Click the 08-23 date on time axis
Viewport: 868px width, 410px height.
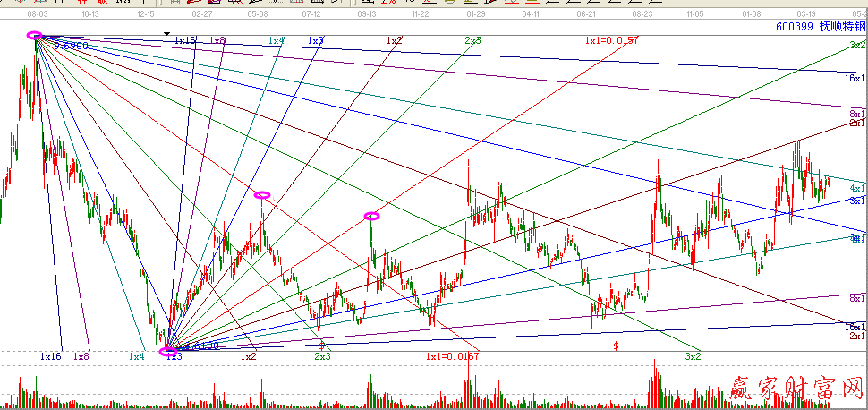click(642, 15)
